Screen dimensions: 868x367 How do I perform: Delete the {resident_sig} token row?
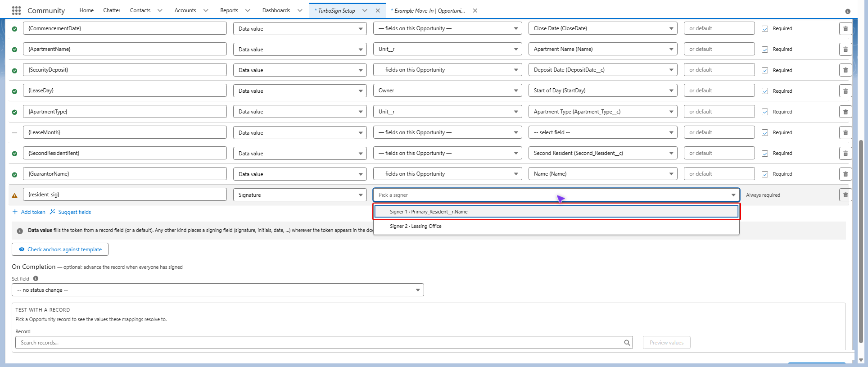(845, 195)
